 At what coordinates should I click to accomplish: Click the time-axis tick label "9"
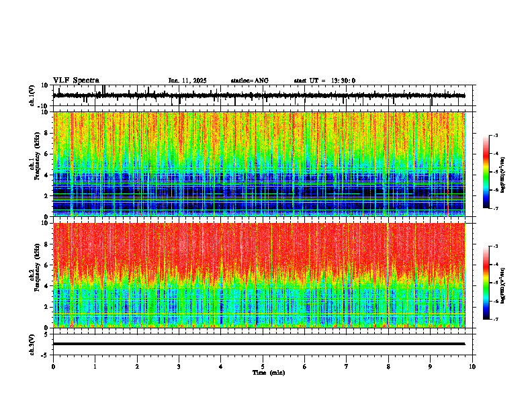tap(430, 367)
